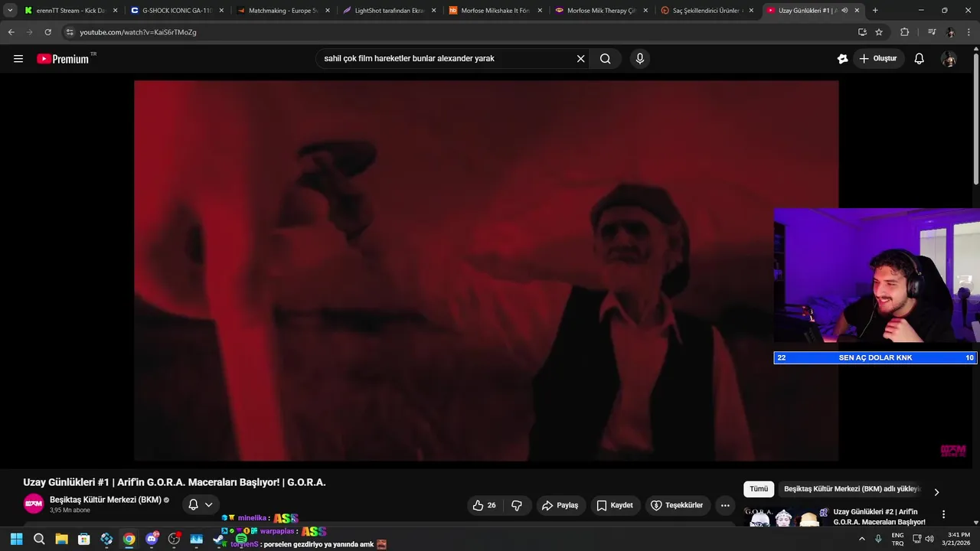
Task: Go back in browser history
Action: click(x=11, y=32)
